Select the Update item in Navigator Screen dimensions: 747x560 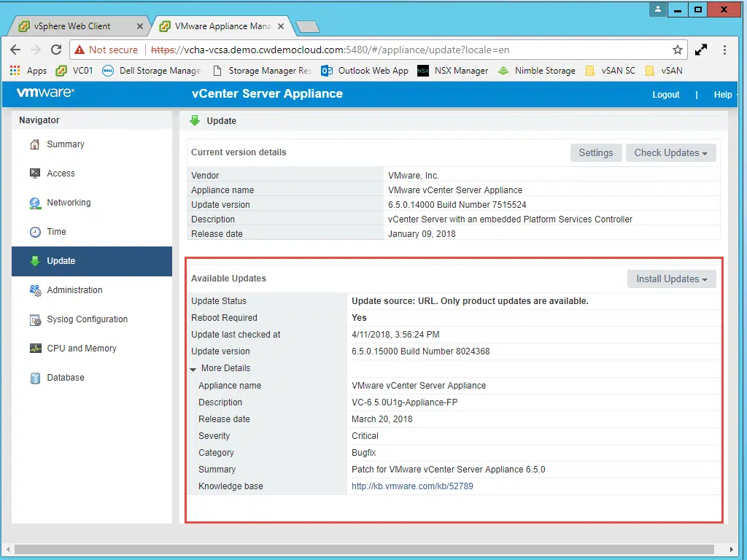pyautogui.click(x=92, y=261)
